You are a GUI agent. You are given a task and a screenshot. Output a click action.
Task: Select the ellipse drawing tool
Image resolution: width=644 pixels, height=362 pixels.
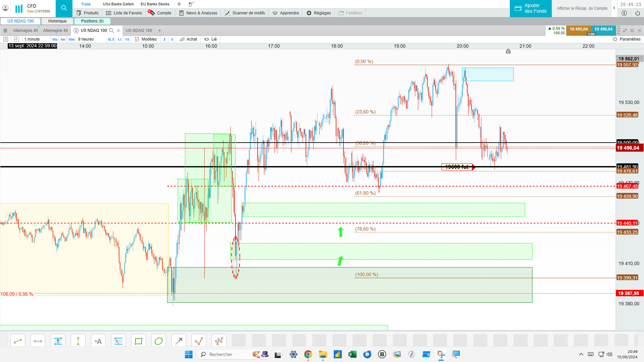coord(159,341)
